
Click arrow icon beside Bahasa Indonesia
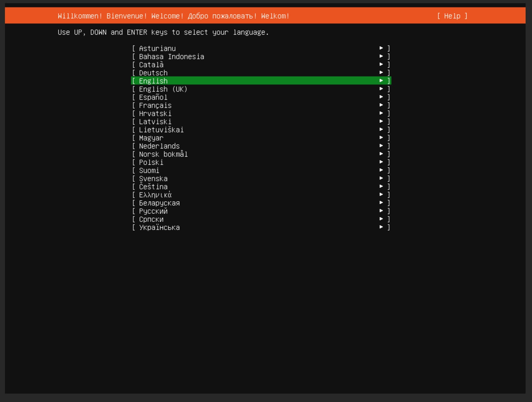click(381, 56)
